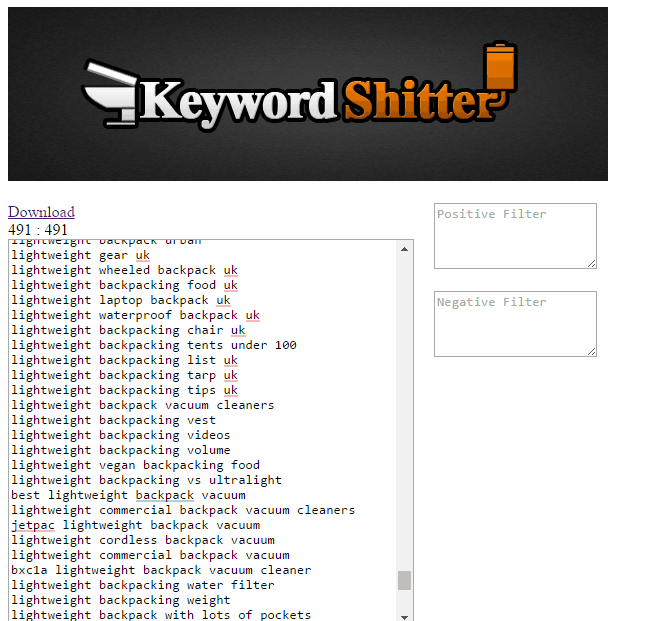Click the Download link
The height and width of the screenshot is (621, 662).
point(41,212)
